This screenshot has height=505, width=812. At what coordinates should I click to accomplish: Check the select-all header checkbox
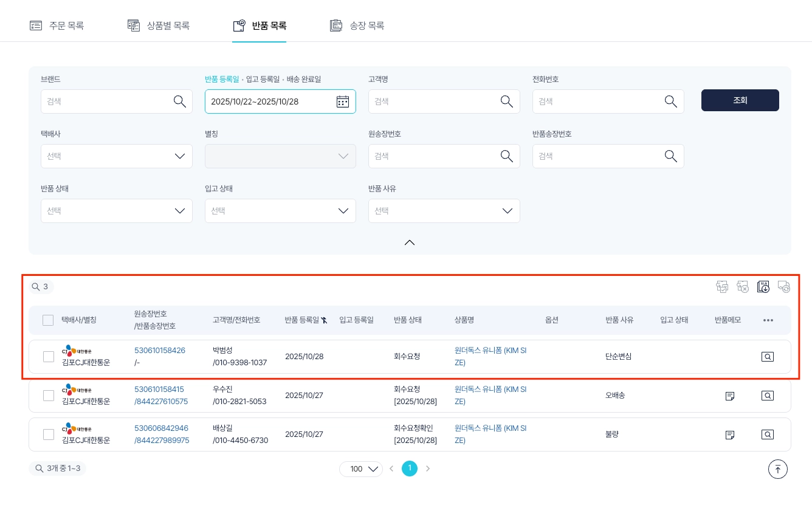coord(48,320)
